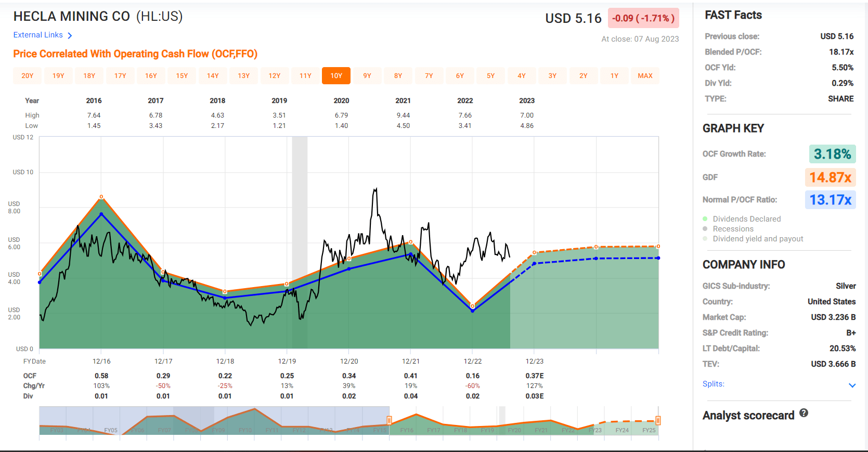Click the USD 5.16 current price
The width and height of the screenshot is (868, 452).
573,19
